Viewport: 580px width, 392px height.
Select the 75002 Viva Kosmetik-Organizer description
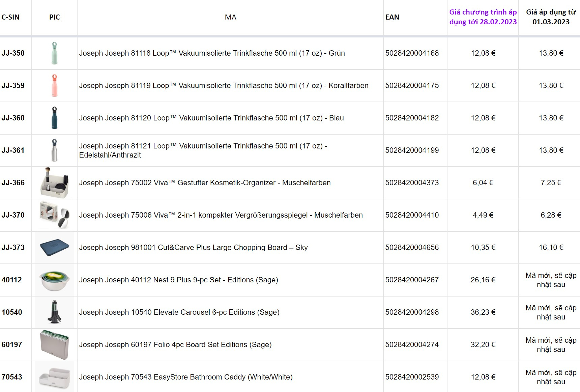click(205, 183)
